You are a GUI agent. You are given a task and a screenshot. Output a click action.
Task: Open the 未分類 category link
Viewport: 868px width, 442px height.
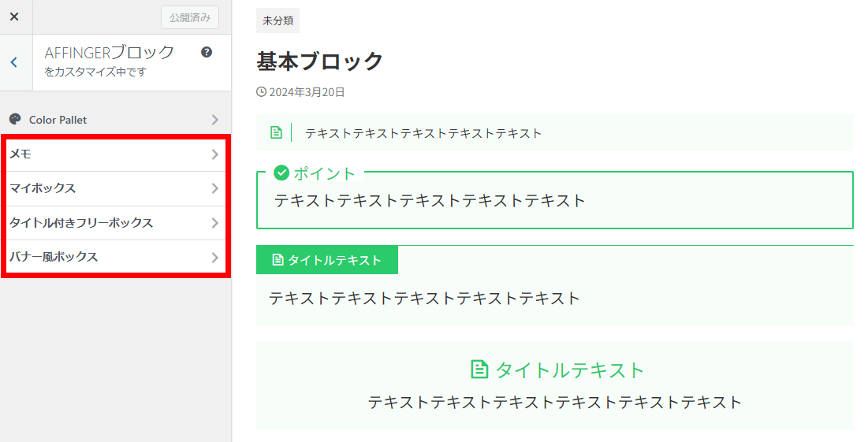click(278, 20)
